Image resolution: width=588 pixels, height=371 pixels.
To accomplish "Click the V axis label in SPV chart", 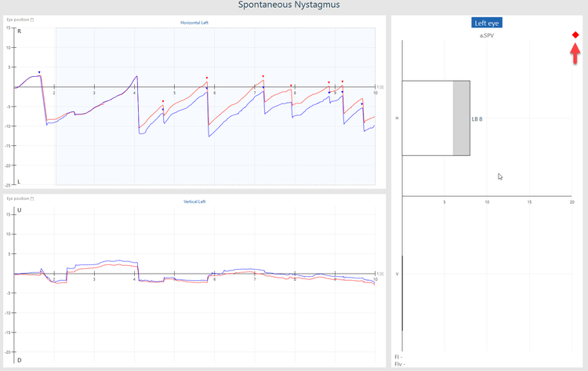I will (397, 274).
